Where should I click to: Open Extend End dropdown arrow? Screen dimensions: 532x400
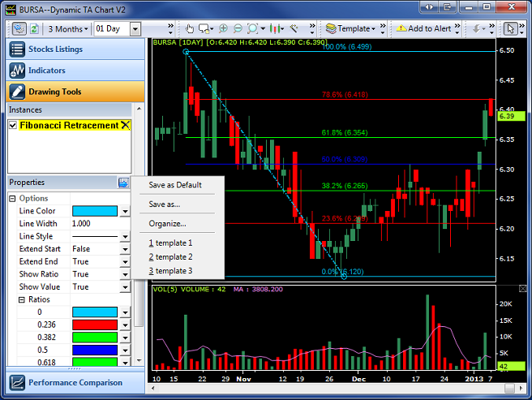[125, 262]
